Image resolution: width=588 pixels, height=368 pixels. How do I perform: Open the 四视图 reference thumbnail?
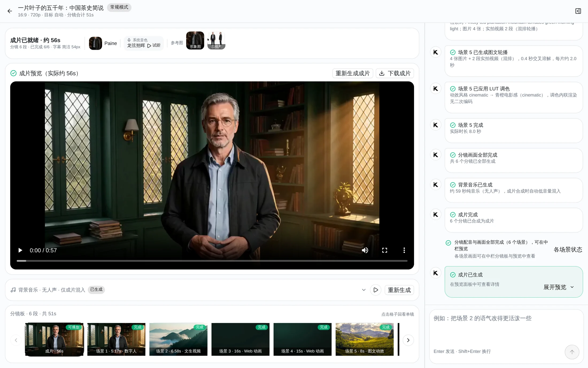[216, 40]
